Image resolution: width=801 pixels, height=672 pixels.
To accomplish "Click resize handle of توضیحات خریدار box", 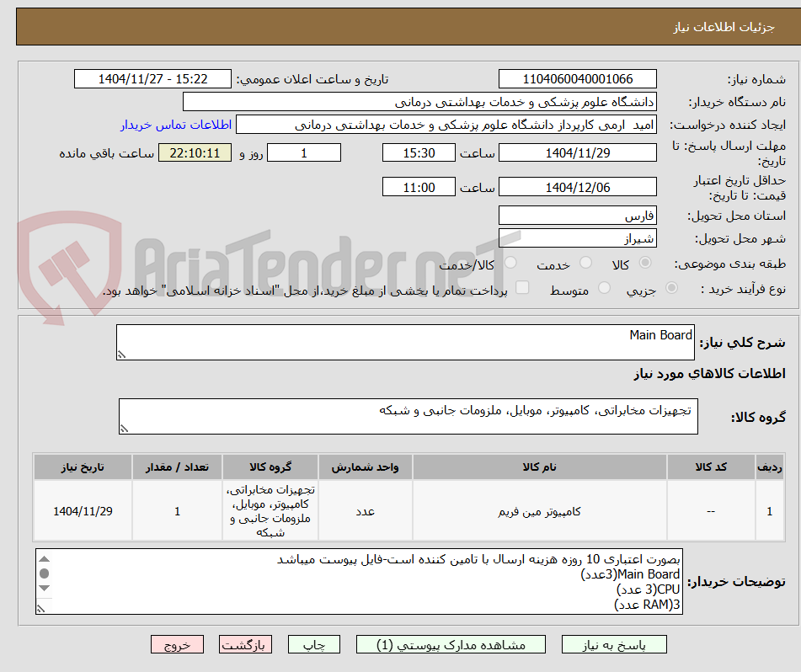I will tap(41, 608).
